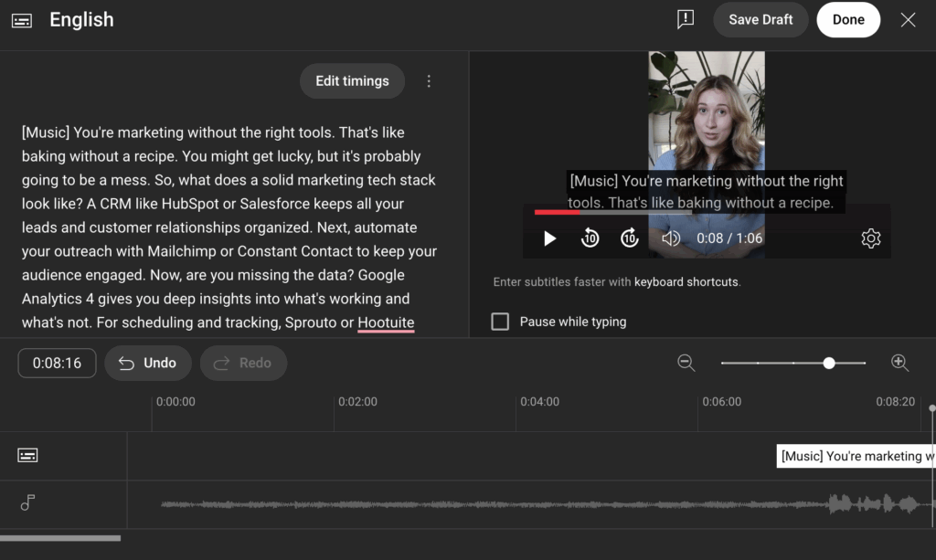
Task: Close the subtitle editor
Action: point(908,20)
